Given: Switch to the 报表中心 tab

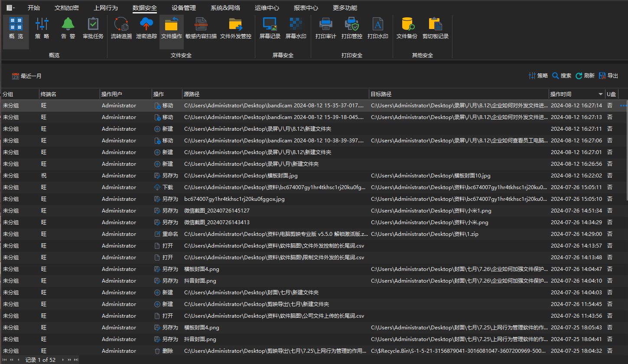Looking at the screenshot, I should 306,8.
